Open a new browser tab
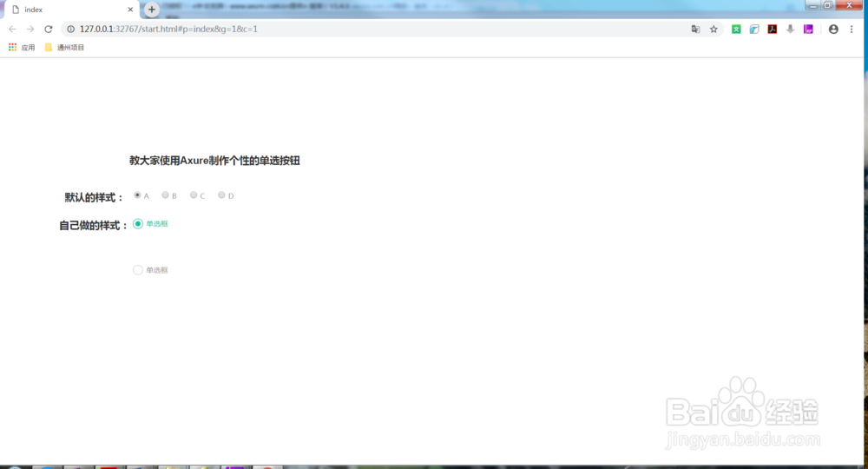Image resolution: width=868 pixels, height=469 pixels. coord(152,10)
